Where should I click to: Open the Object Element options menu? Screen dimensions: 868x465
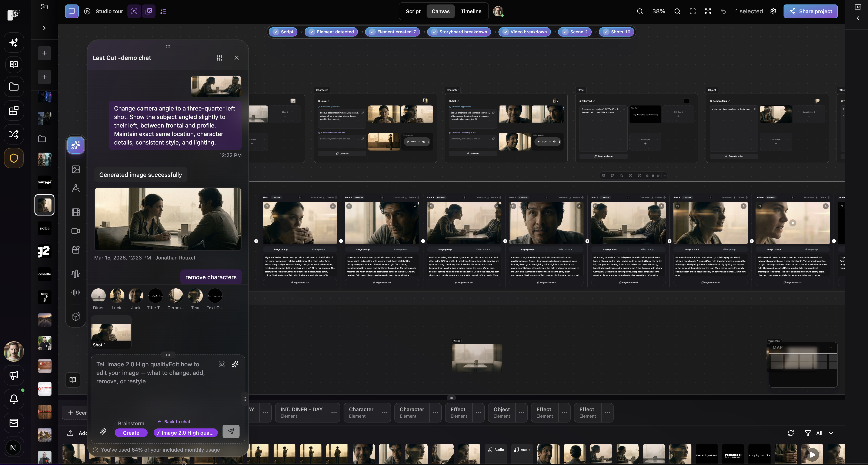tap(521, 413)
